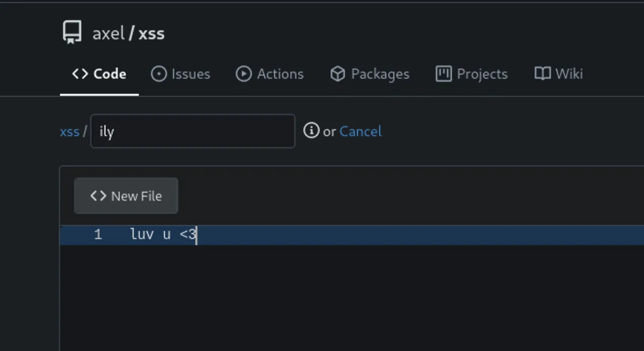Open the Issues tab
This screenshot has height=351, width=644.
(x=180, y=74)
